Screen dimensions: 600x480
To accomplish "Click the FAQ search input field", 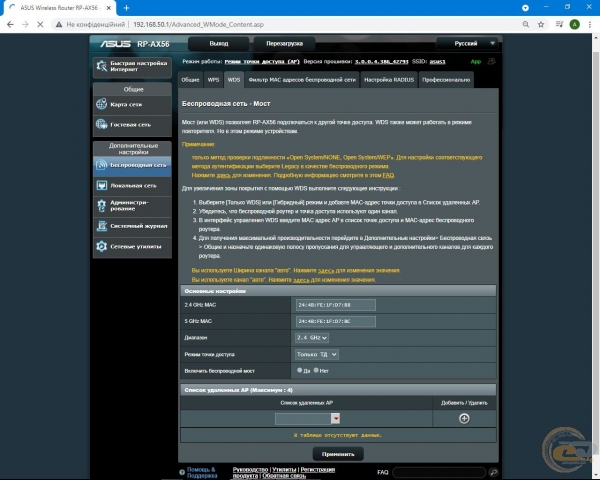I will point(439,472).
